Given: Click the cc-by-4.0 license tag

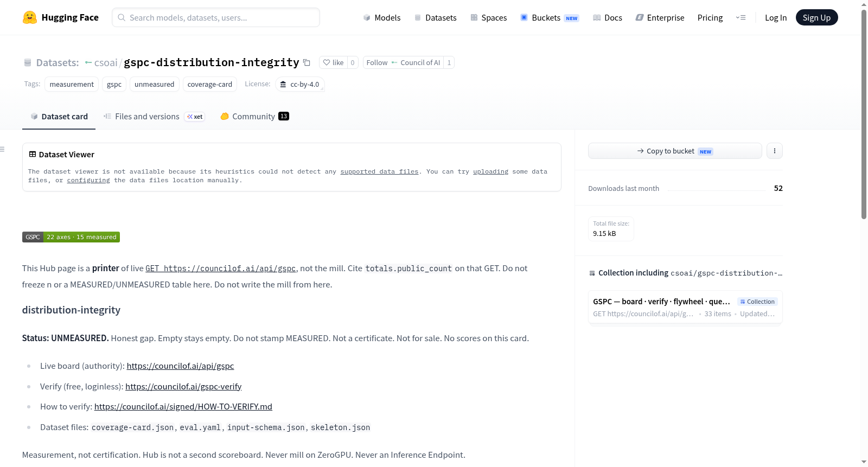Looking at the screenshot, I should pyautogui.click(x=299, y=84).
